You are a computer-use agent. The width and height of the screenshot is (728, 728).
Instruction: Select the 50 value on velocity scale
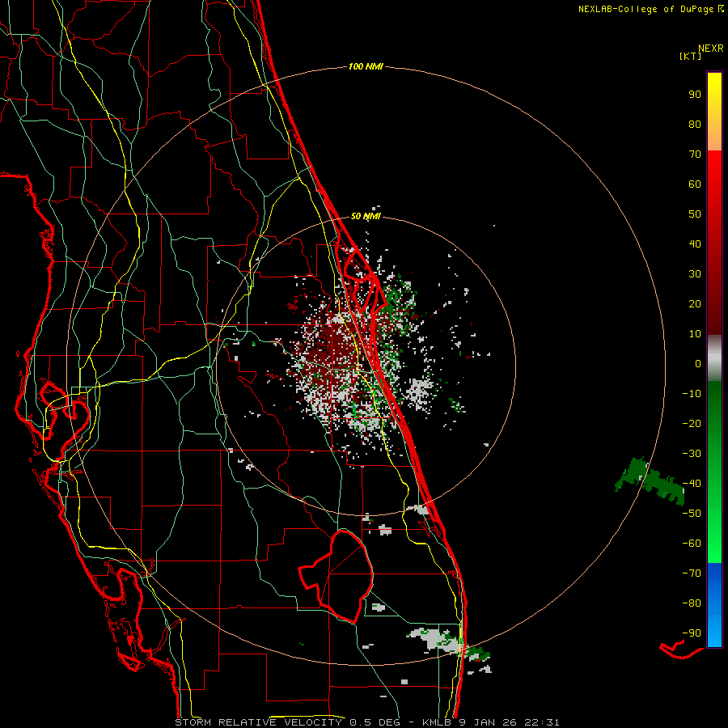[x=695, y=214]
